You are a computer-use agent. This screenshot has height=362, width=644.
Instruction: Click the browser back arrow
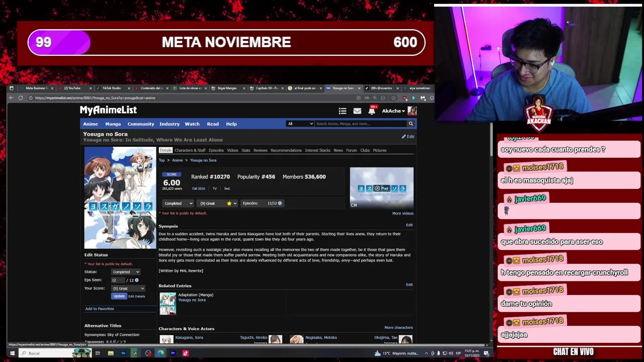pos(11,98)
